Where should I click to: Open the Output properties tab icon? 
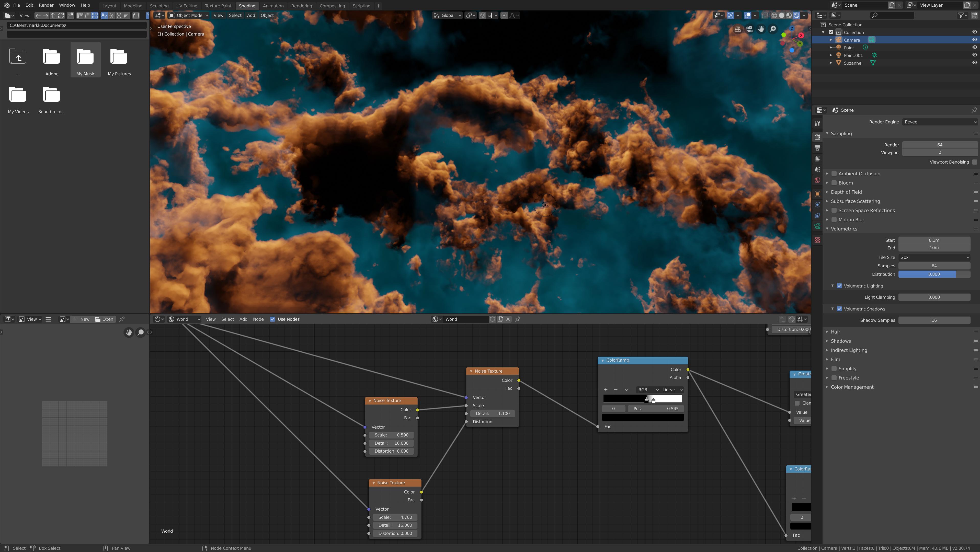[817, 148]
